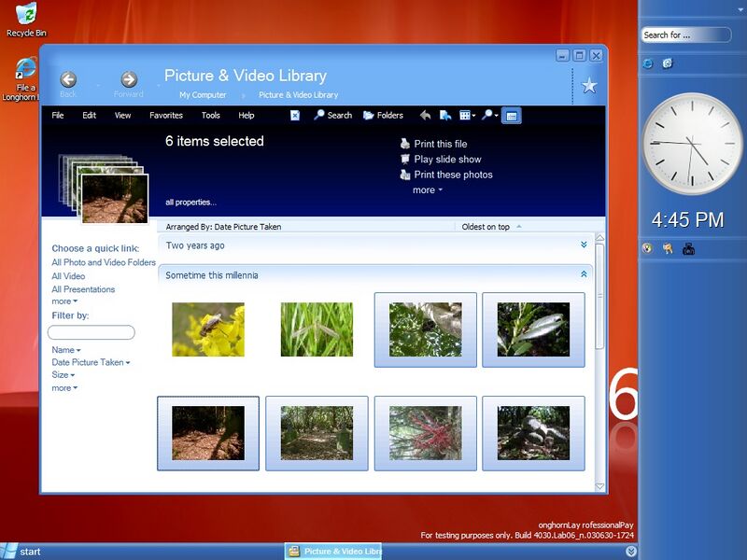This screenshot has width=747, height=560.
Task: Click the Filter by text input field
Action: point(92,332)
